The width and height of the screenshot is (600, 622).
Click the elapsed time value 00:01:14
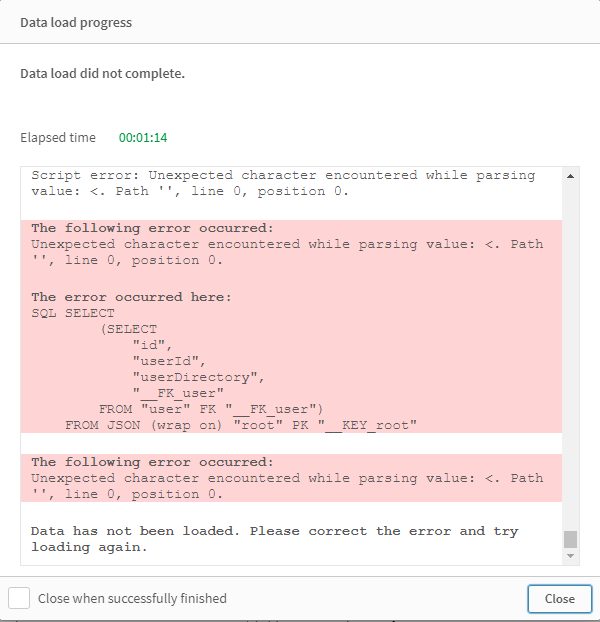[143, 138]
